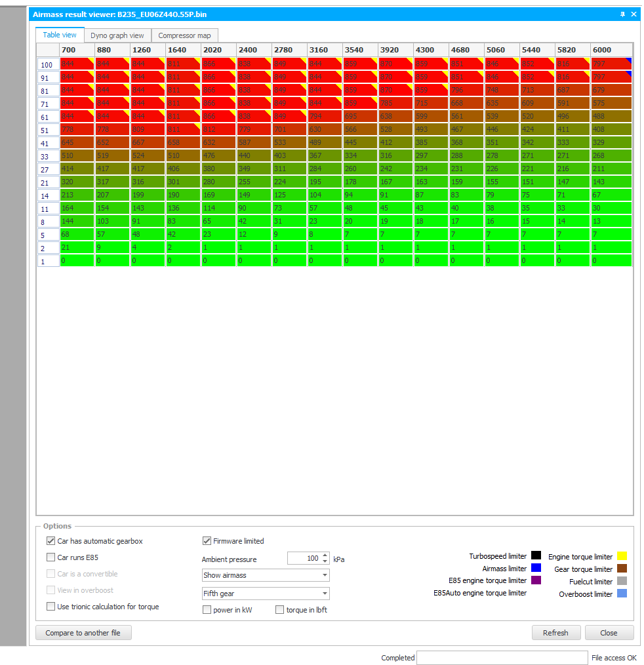Image resolution: width=644 pixels, height=665 pixels.
Task: Click the light blue Overboost limiter swatch
Action: [x=622, y=594]
